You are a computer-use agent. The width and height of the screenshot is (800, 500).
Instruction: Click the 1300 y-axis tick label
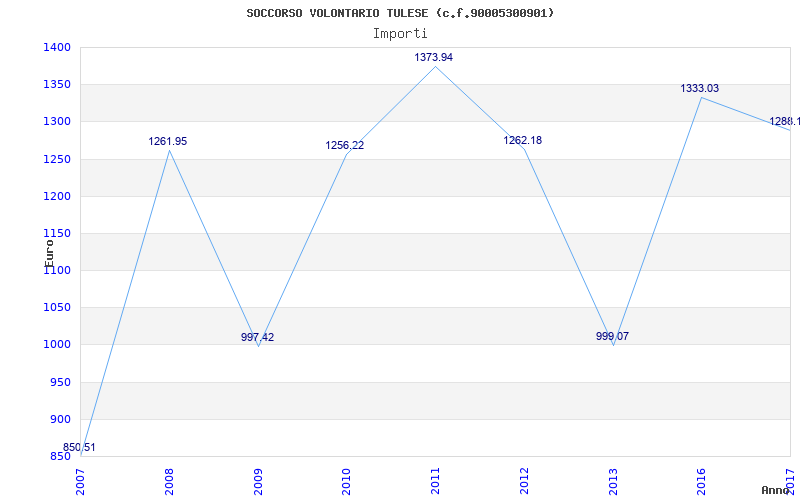point(57,122)
